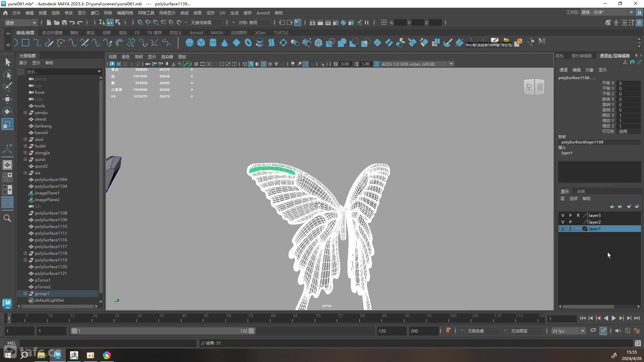Click the export current shelf folder icon
Screen dimensions: 644x362
point(506,42)
